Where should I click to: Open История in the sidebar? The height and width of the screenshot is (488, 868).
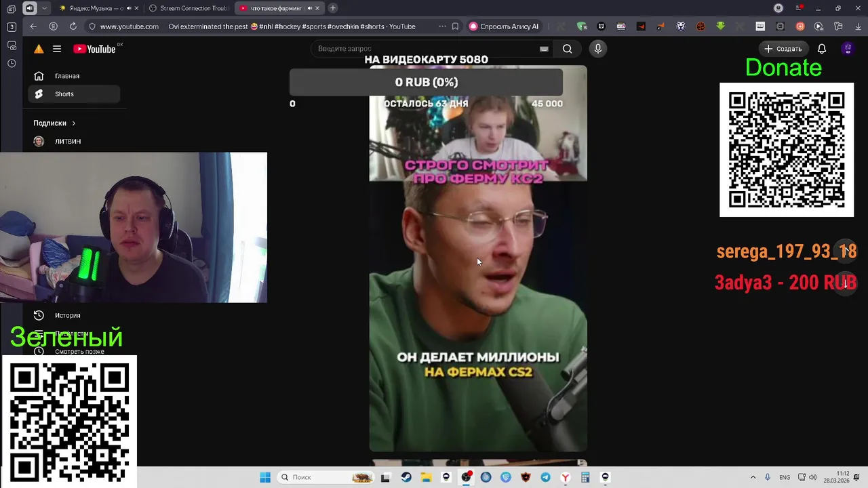[74, 315]
